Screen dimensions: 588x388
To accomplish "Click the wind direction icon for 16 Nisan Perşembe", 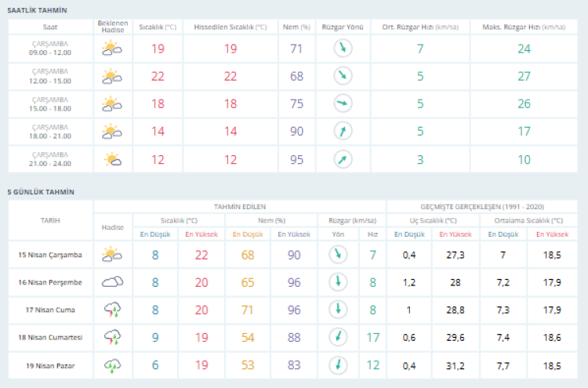I will pos(338,281).
